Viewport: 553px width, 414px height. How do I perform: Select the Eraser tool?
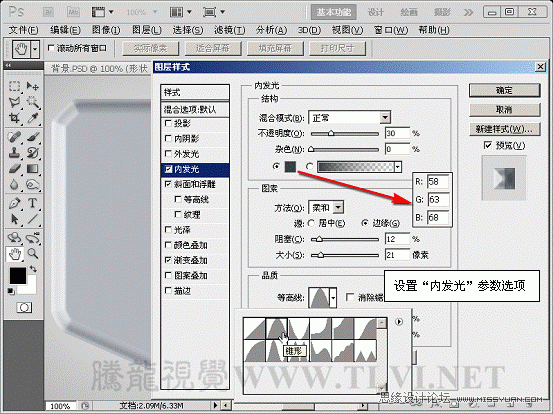click(x=14, y=169)
